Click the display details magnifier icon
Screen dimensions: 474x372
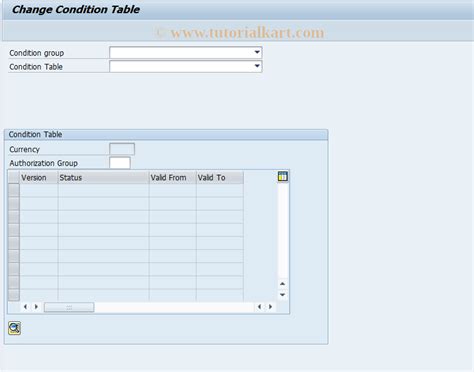[x=14, y=328]
